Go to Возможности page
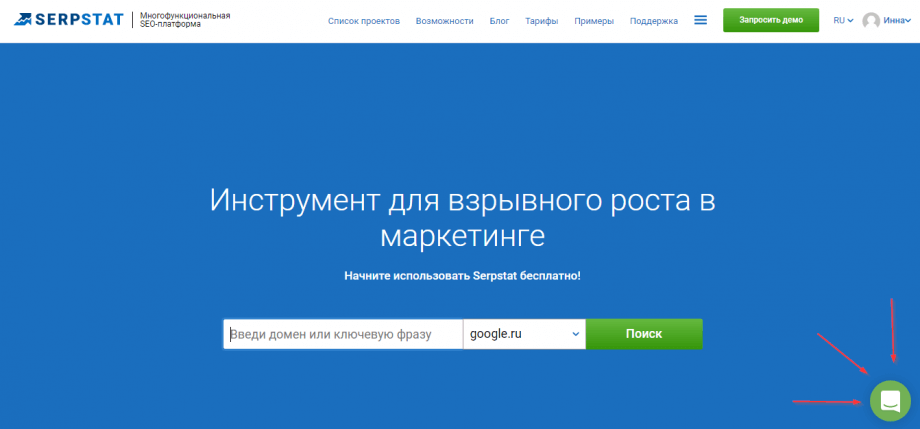Image resolution: width=920 pixels, height=429 pixels. (444, 21)
